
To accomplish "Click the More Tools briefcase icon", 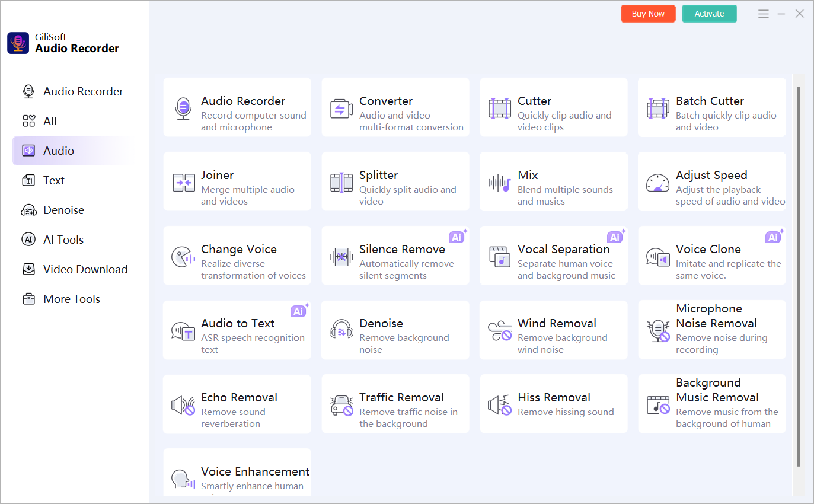I will click(x=28, y=299).
